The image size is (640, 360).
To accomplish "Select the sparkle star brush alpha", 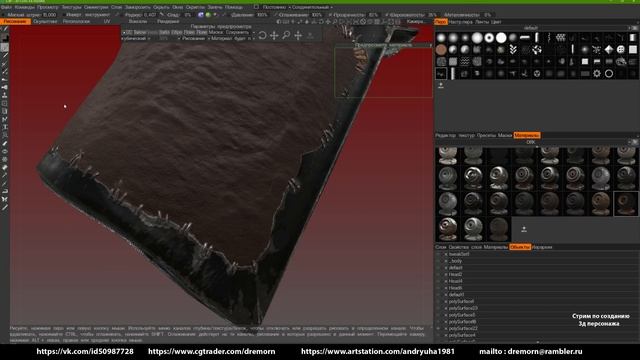I will click(x=597, y=50).
